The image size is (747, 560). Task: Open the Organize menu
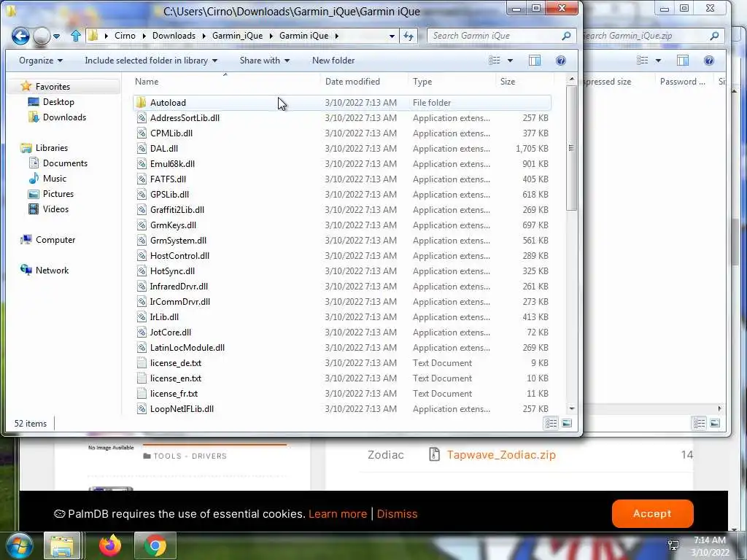(x=41, y=61)
